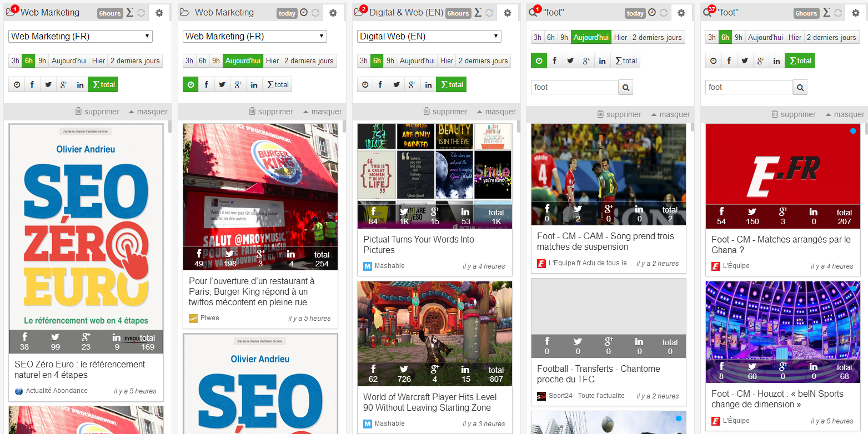Screen dimensions: 868x434
Task: Sort 6hours "foot" column by LinkedIn
Action: pyautogui.click(x=776, y=61)
